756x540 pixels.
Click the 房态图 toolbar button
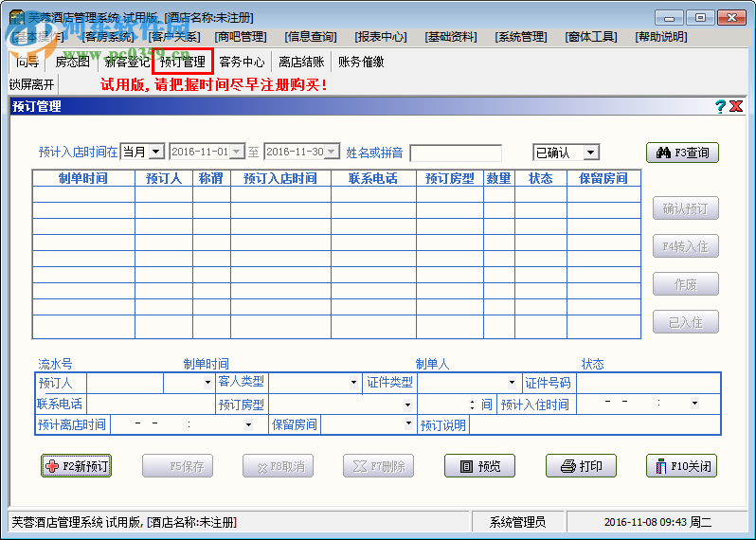[x=72, y=62]
